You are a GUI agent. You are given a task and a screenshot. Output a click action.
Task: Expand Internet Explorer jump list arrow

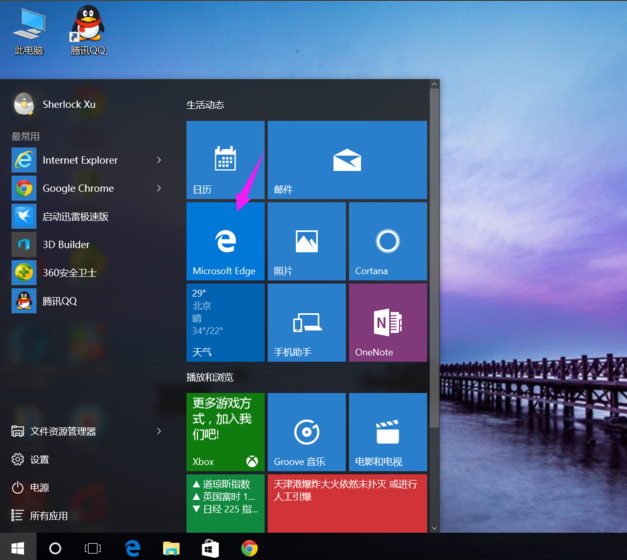(159, 160)
